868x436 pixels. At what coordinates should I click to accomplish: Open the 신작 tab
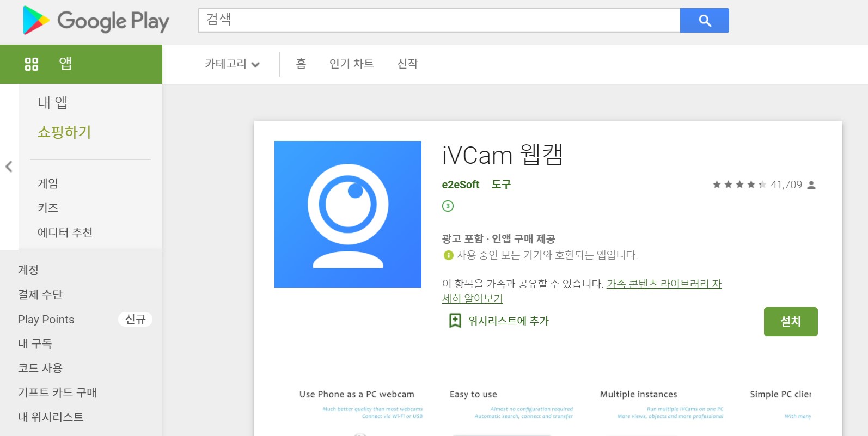408,64
